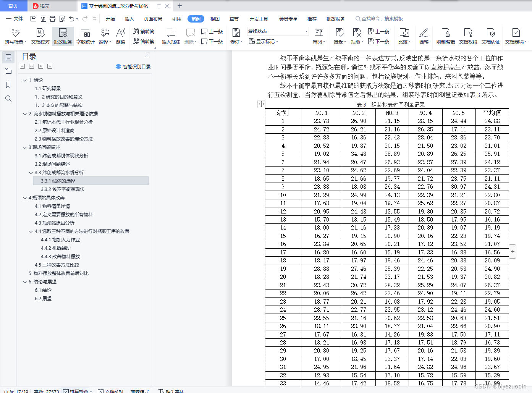Viewport: 532px width, 393px height.
Task: Switch to the 页面布局 ribbon tab
Action: (153, 19)
